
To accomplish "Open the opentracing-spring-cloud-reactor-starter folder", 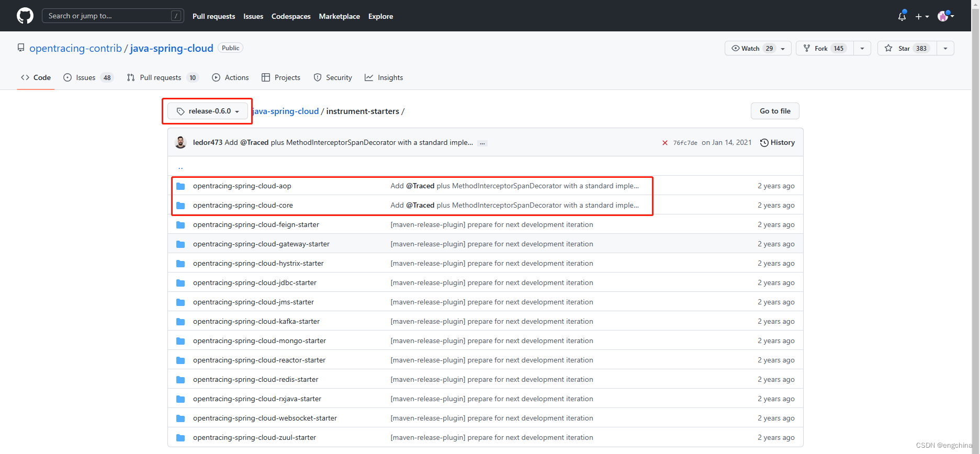I will 259,360.
